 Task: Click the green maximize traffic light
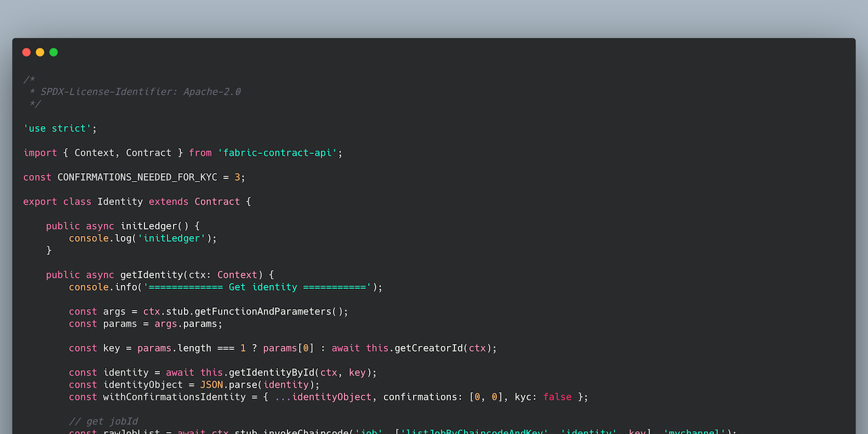[x=53, y=52]
